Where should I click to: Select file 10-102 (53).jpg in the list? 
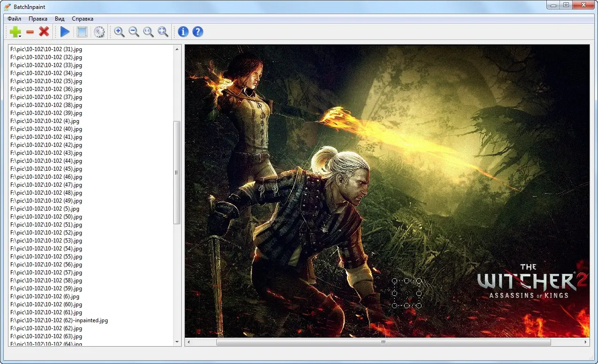pyautogui.click(x=46, y=241)
